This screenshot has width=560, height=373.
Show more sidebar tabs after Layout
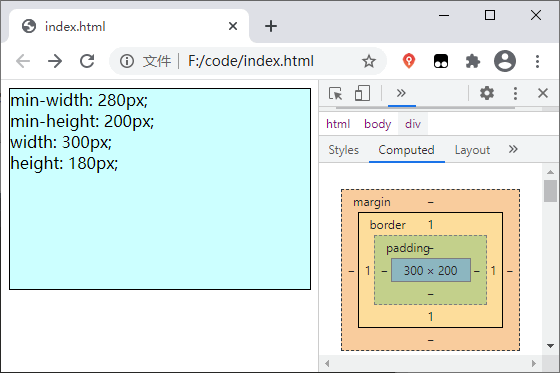(x=513, y=149)
